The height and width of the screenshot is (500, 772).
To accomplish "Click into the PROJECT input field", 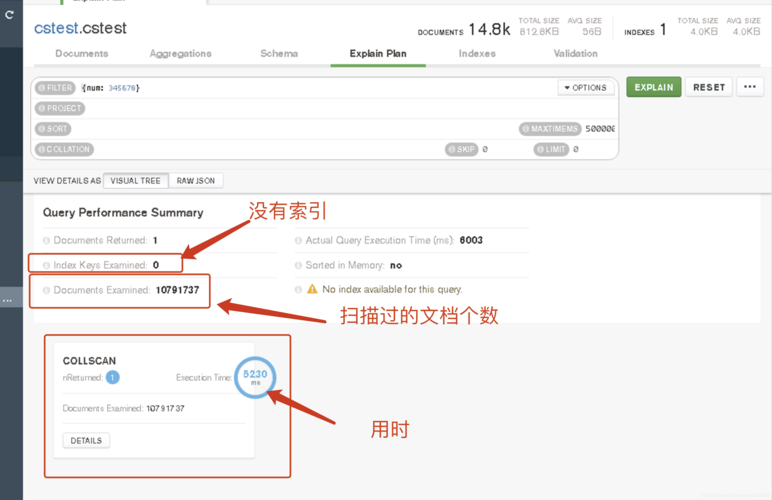I will (x=350, y=108).
